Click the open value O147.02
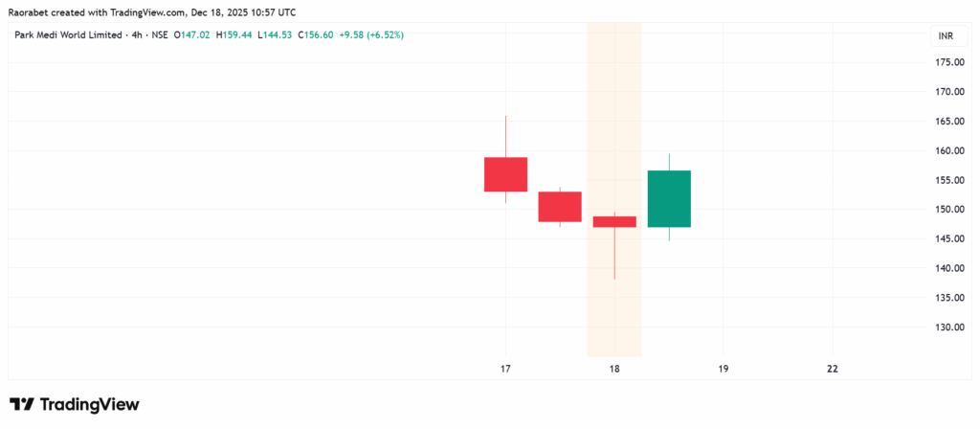Viewport: 980px width, 429px height. coord(192,35)
